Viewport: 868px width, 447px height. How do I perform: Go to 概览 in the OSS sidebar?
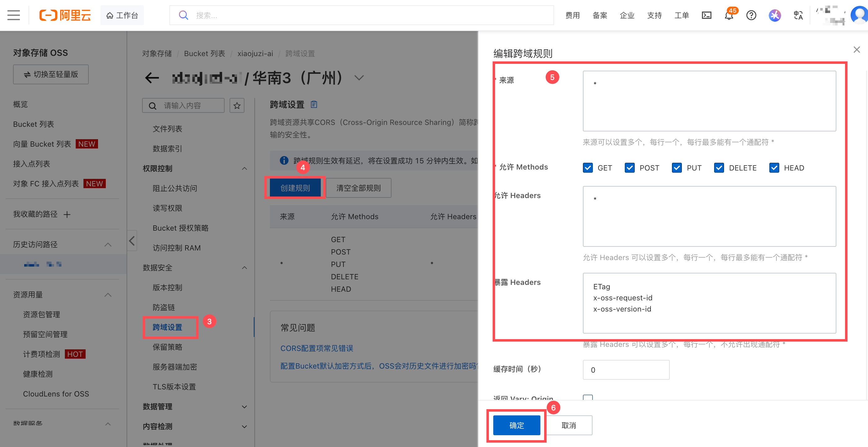click(20, 104)
